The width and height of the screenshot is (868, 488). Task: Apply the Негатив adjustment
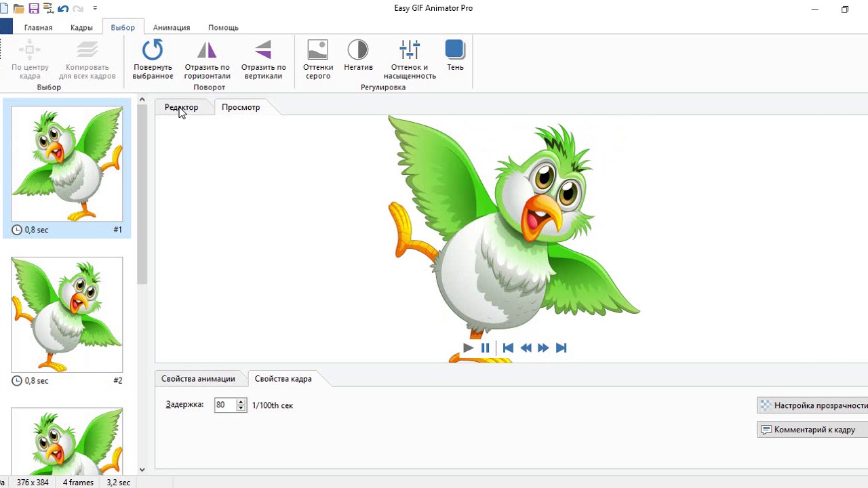point(358,56)
